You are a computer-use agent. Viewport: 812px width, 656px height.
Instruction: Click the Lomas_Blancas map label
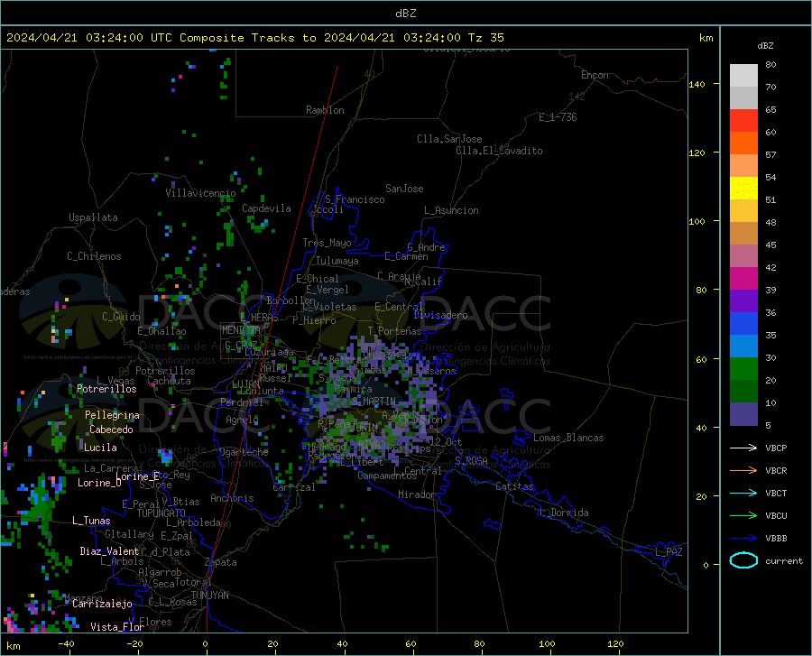(x=568, y=438)
